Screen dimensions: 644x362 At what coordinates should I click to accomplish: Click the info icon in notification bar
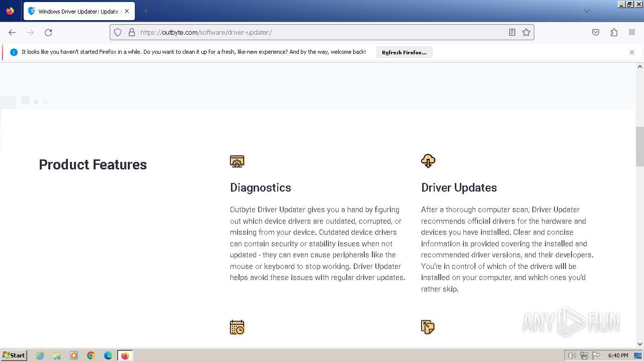[14, 52]
